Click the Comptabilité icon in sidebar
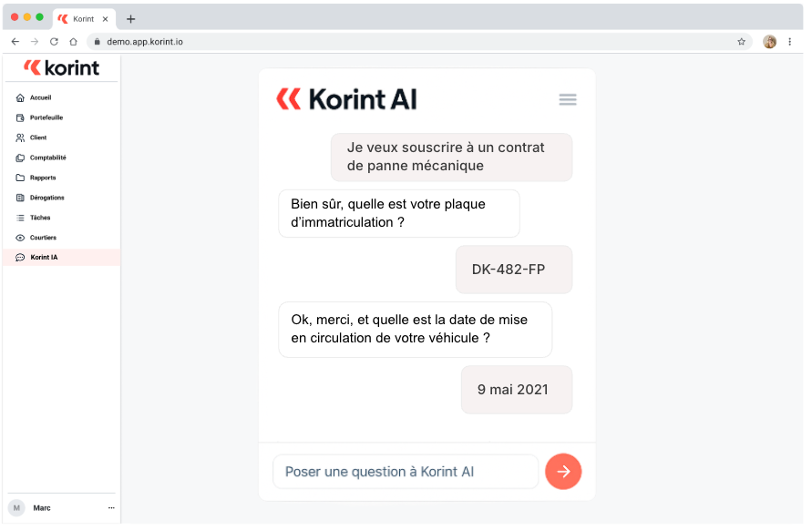 [x=20, y=158]
